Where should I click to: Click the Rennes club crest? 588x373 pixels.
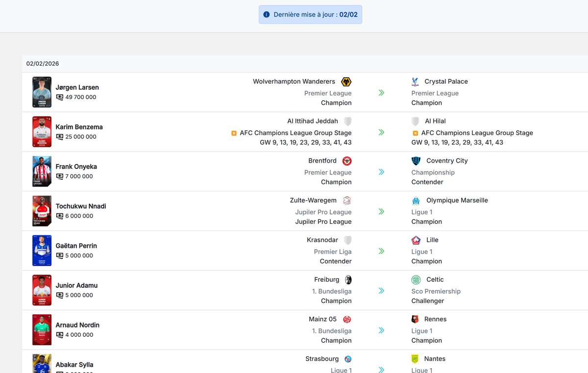click(x=415, y=320)
